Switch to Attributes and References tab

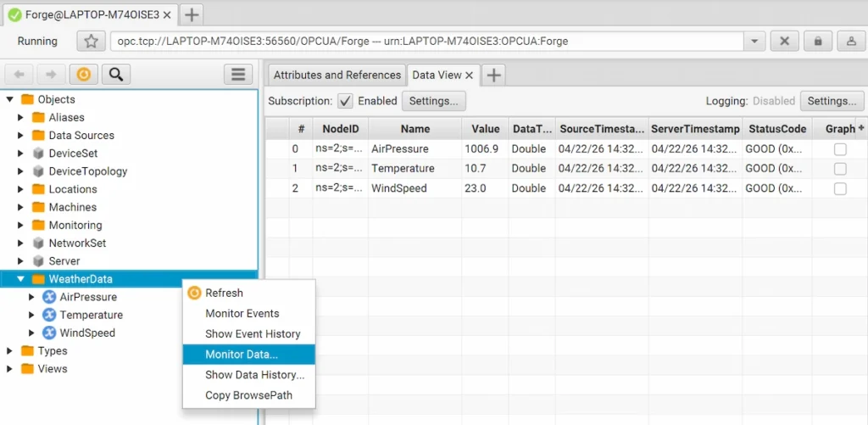click(x=337, y=75)
